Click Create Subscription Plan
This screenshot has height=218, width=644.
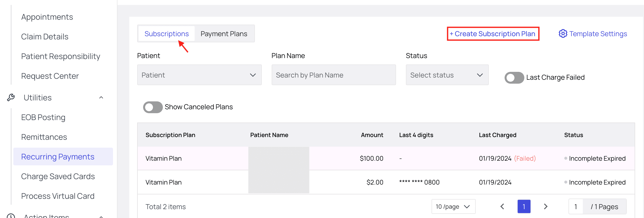pyautogui.click(x=493, y=34)
